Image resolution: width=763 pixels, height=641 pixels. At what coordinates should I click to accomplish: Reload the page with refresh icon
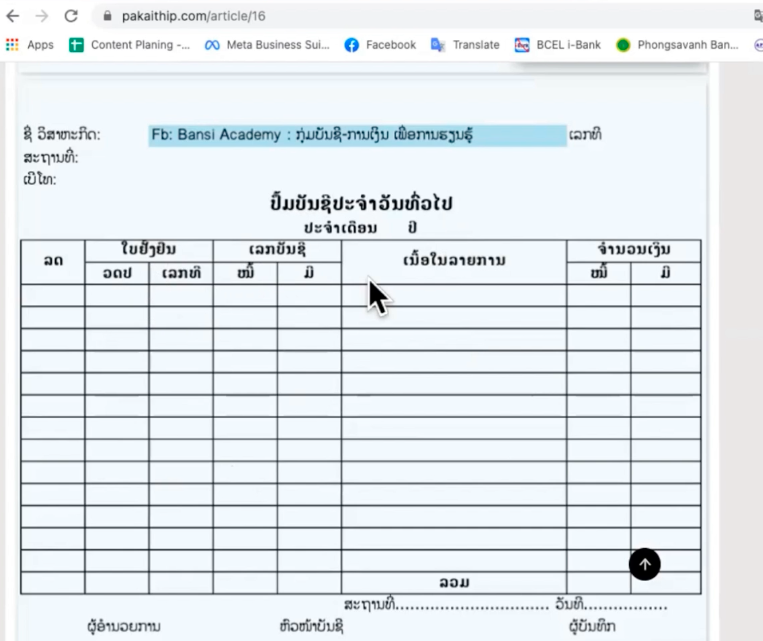pos(71,16)
